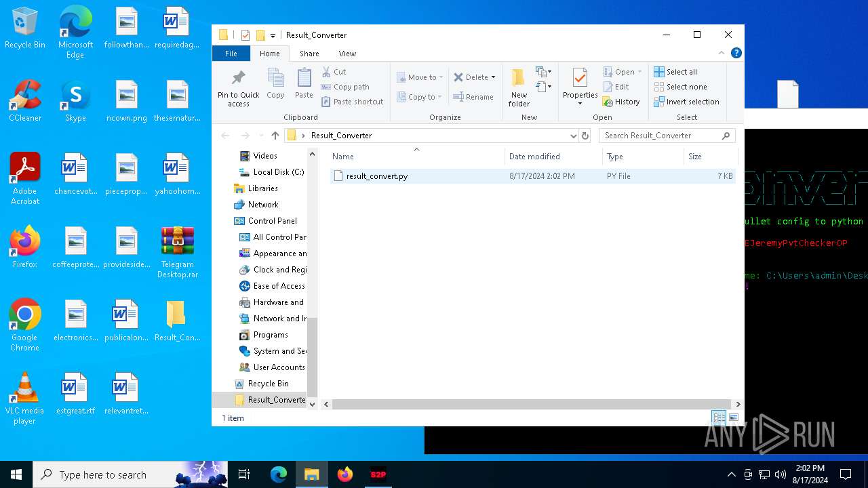The image size is (868, 488).
Task: Open Adobe Acrobat desktop shortcut
Action: click(25, 179)
